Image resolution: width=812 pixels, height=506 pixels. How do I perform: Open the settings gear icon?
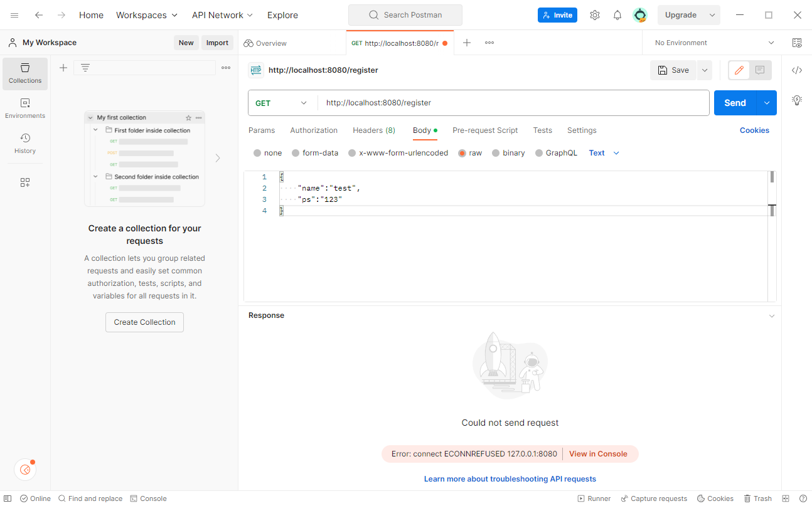click(595, 15)
